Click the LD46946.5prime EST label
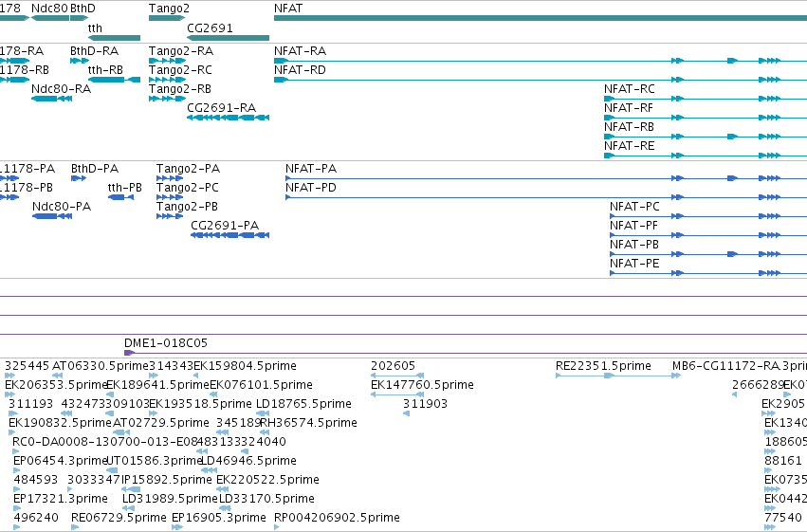This screenshot has height=532, width=807. coord(248,461)
